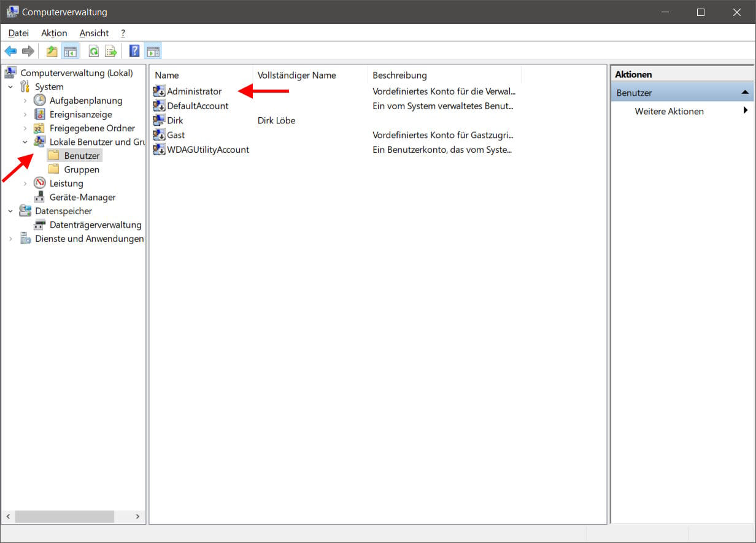
Task: Click the Gast row description text
Action: pyautogui.click(x=443, y=135)
